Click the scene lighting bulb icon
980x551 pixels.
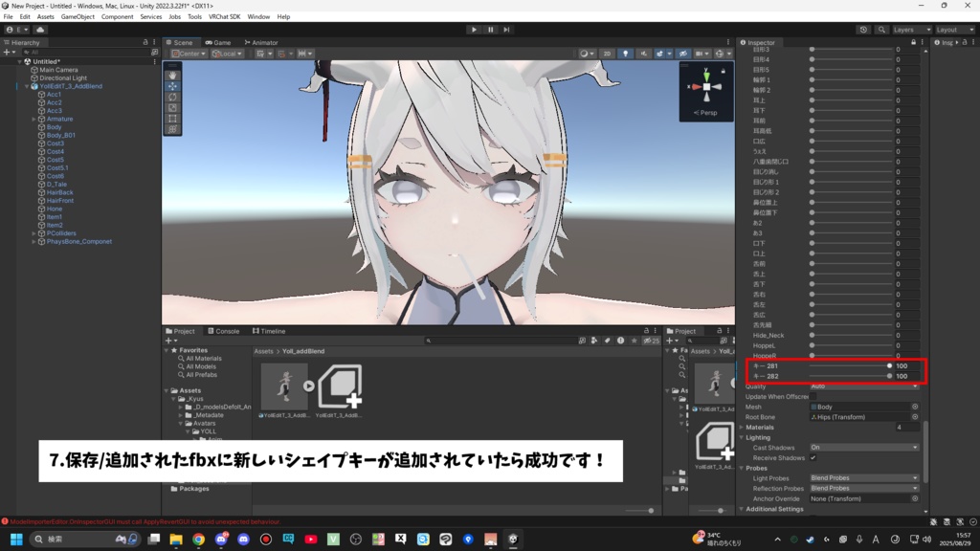626,54
